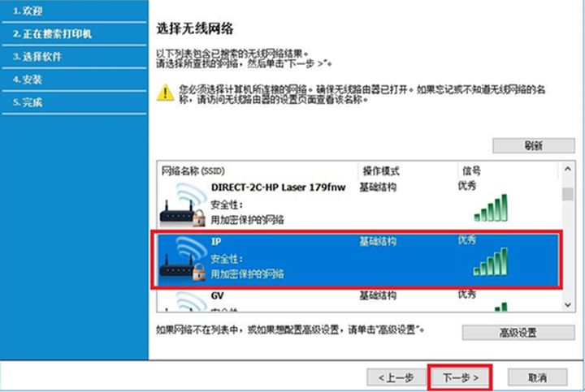Proceed with the 下一步 button
Image resolution: width=585 pixels, height=392 pixels.
[x=460, y=377]
